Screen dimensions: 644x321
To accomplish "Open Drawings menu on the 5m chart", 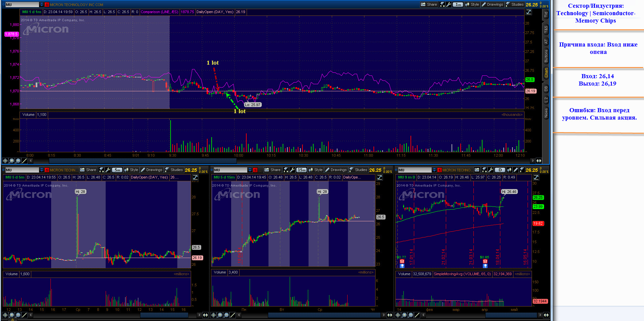I will pyautogui.click(x=151, y=170).
